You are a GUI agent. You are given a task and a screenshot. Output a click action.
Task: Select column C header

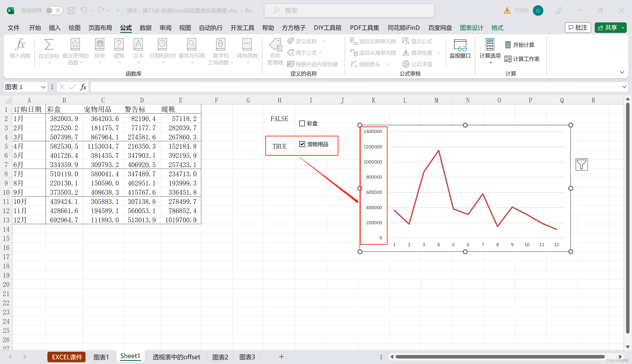coord(103,100)
